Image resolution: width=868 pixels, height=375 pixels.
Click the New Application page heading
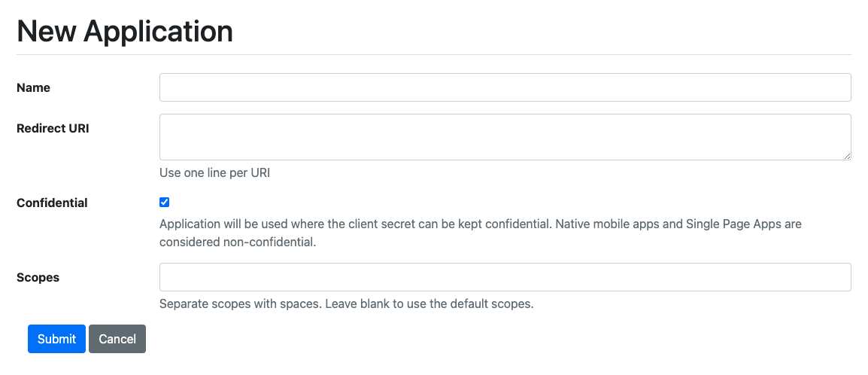click(125, 31)
